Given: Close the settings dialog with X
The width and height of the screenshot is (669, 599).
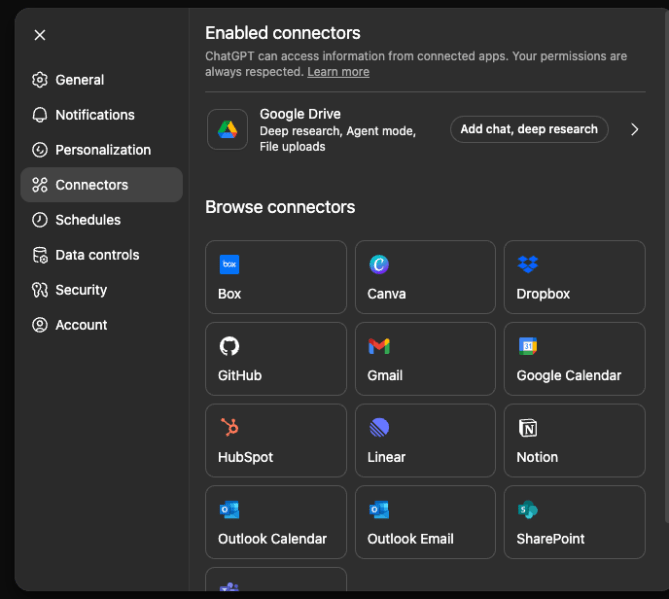Looking at the screenshot, I should click(x=40, y=35).
